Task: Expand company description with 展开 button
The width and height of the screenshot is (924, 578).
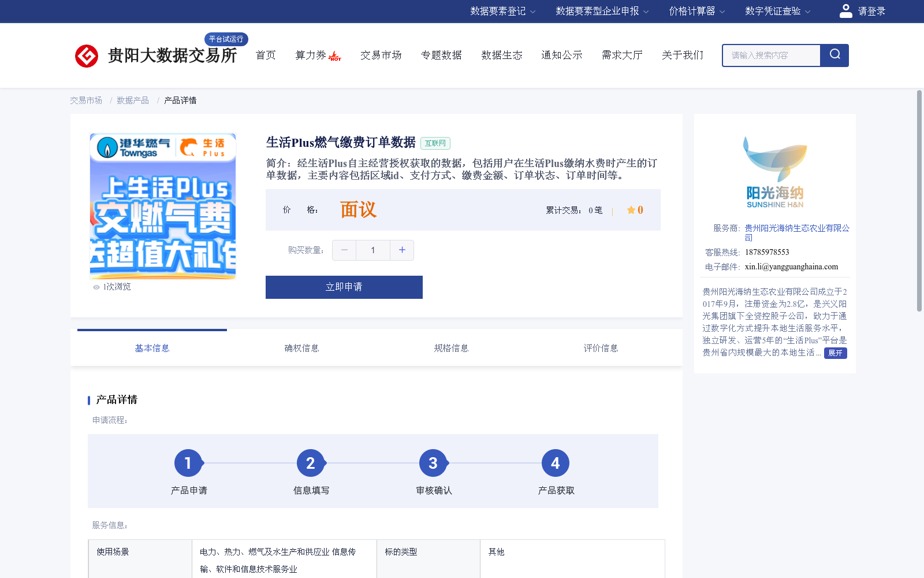Action: click(x=835, y=353)
